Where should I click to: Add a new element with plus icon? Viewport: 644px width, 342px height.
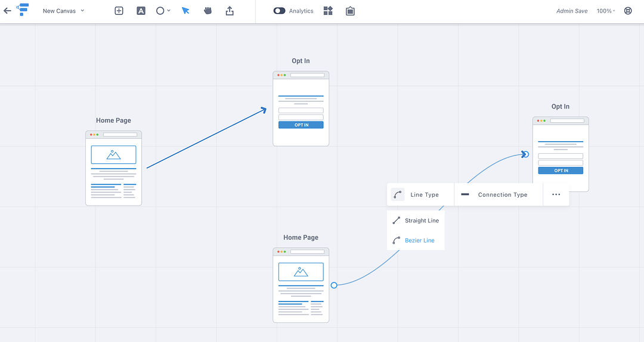tap(119, 11)
